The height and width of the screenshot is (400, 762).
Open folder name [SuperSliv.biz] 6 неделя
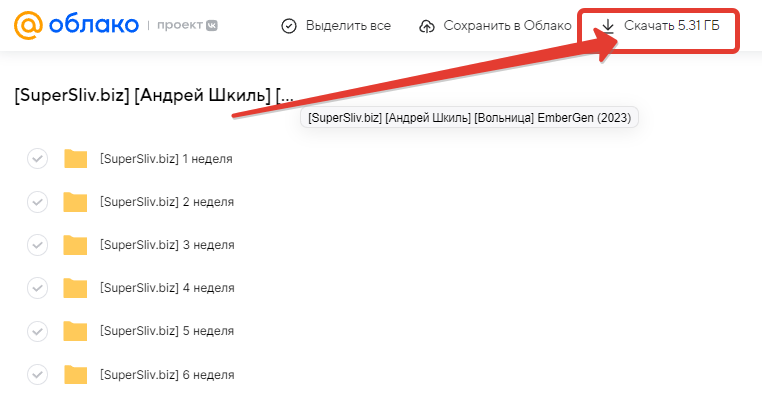pos(167,375)
